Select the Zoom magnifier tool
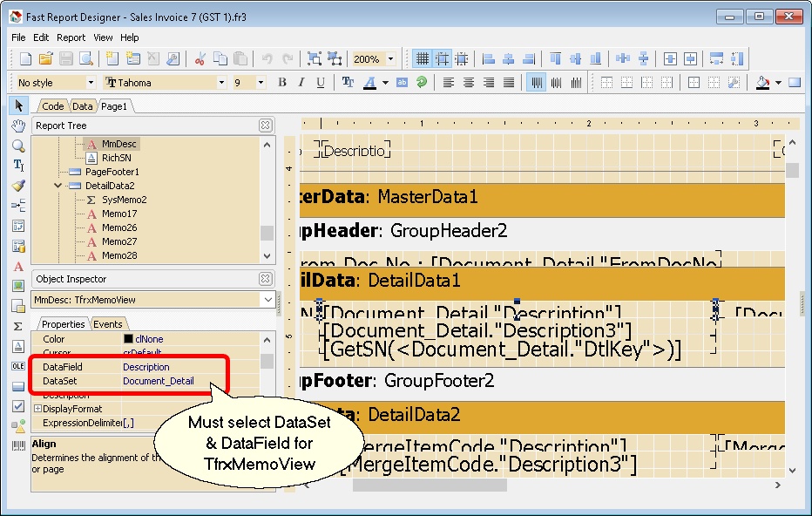 pos(18,146)
